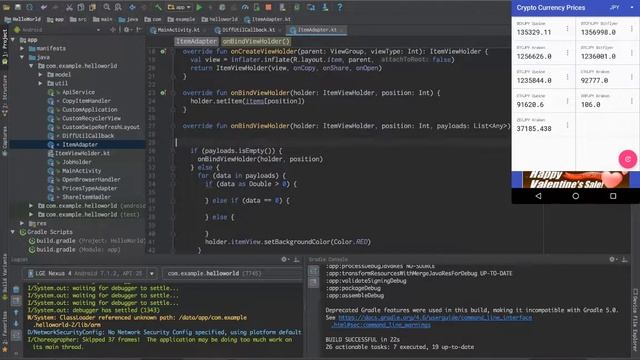Image resolution: width=640 pixels, height=360 pixels.
Task: Open overflow menu on 37185.438 card
Action: tap(567, 125)
